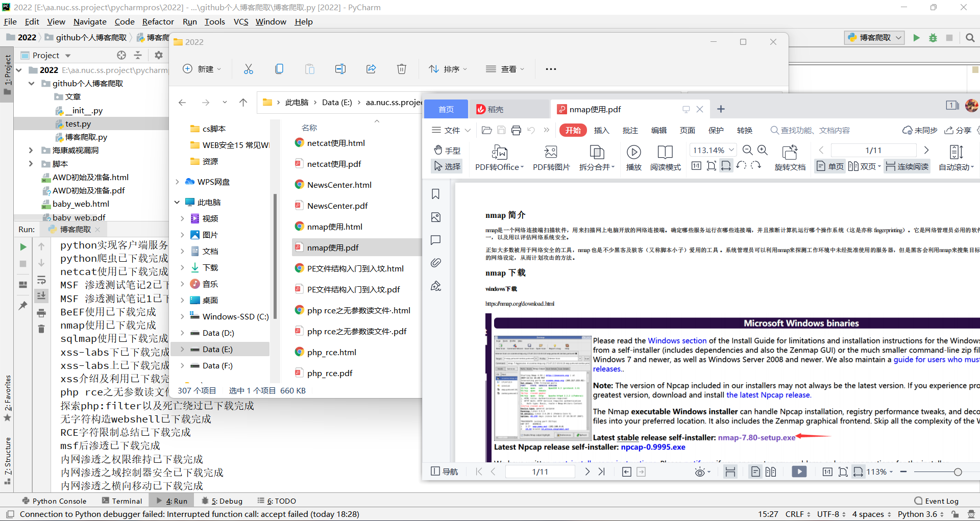Open the bookmarks panel in PDF sidebar
980x521 pixels.
pos(435,193)
